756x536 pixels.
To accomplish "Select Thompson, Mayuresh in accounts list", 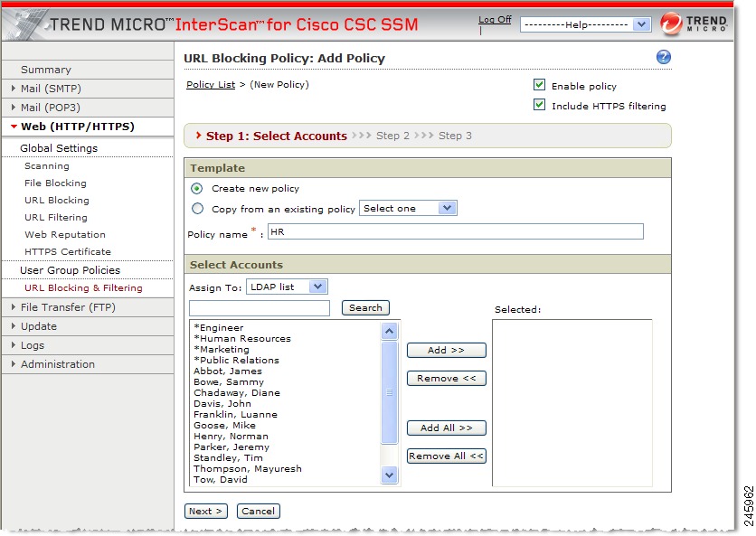I will (248, 468).
